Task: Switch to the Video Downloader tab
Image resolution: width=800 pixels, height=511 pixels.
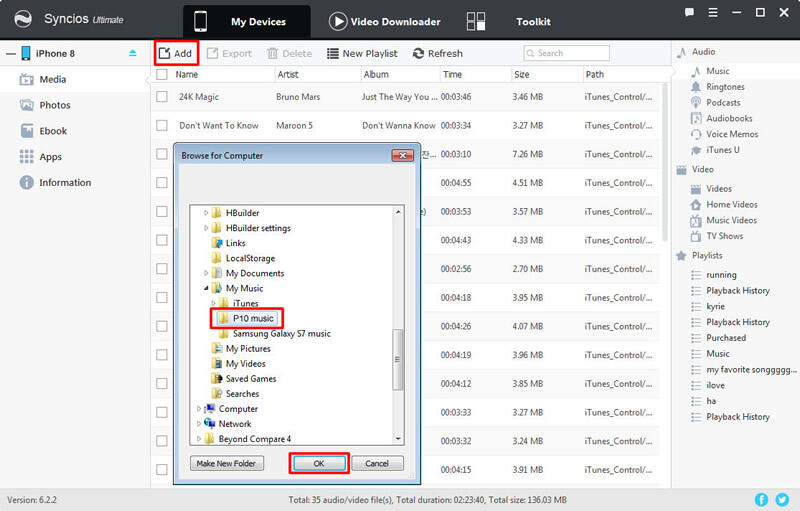Action: [x=385, y=22]
